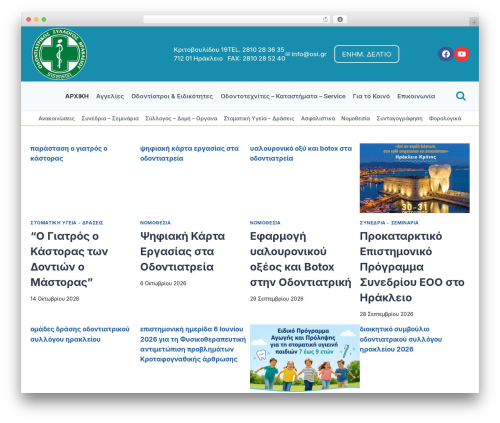Click date '29 Σεπτεμβρίου 2026'
500x423 pixels.
(277, 299)
